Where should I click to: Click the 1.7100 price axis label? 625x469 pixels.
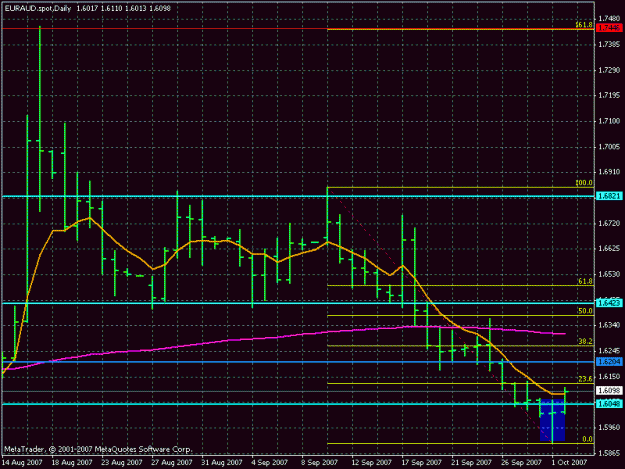tap(609, 121)
